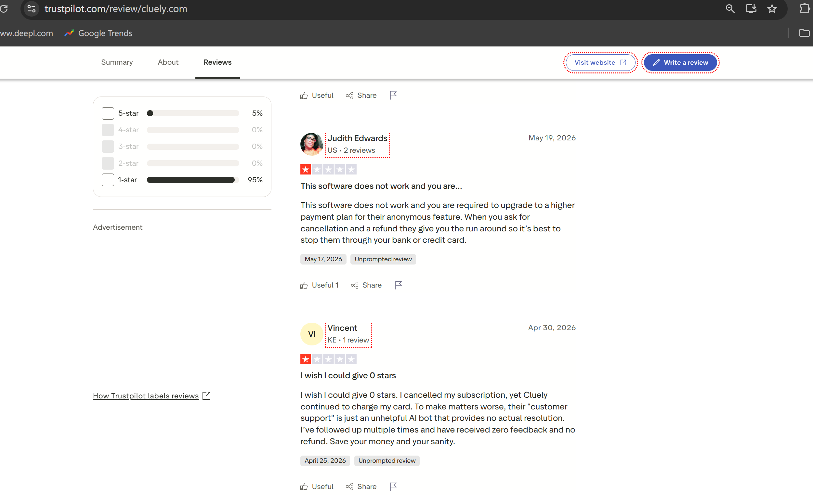The image size is (813, 504).
Task: Click the install app icon in address bar
Action: 751,9
